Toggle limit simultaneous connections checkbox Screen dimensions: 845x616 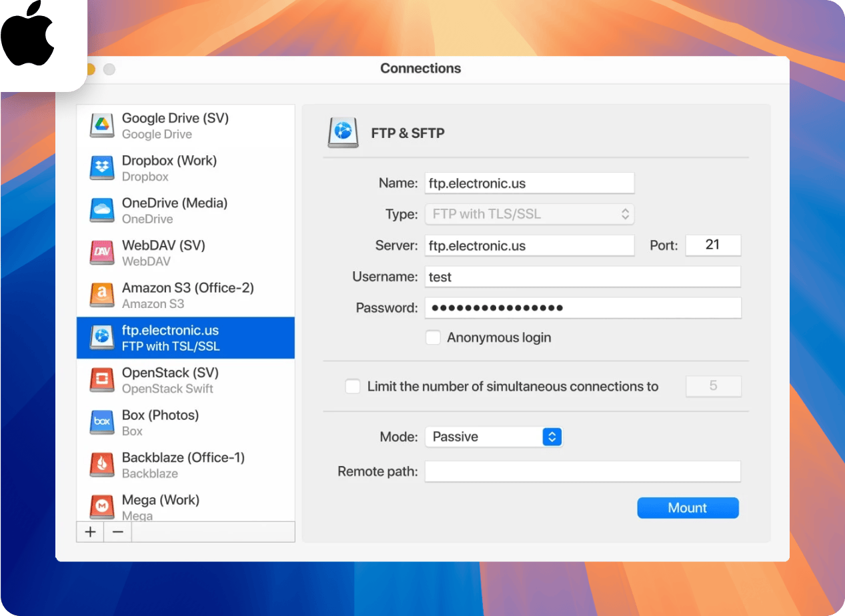click(353, 386)
